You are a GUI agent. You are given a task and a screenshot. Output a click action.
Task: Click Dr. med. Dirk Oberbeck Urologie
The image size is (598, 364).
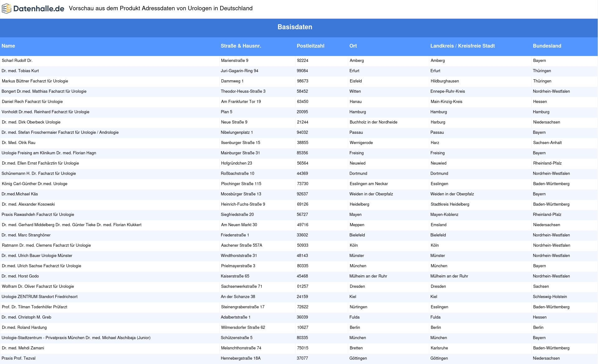(31, 122)
